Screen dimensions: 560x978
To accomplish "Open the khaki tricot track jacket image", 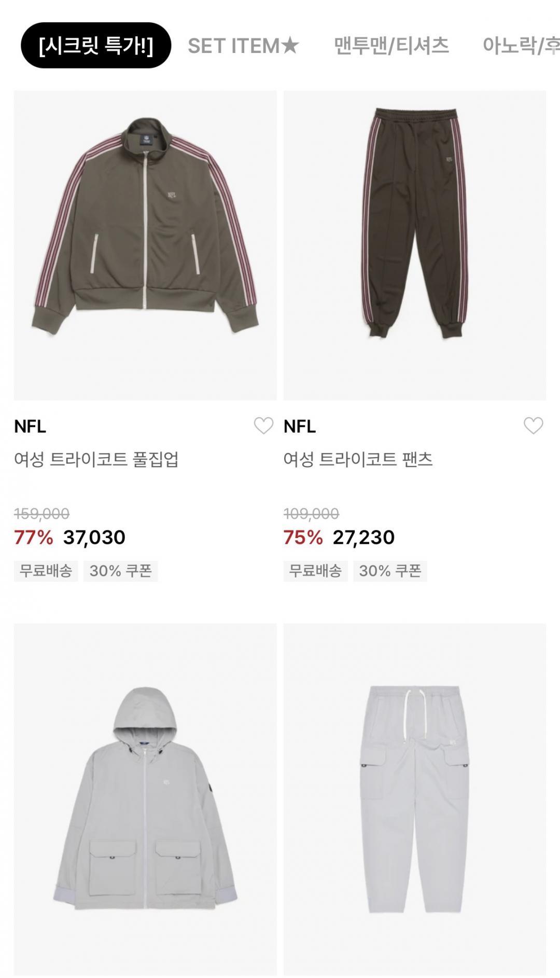I will click(x=145, y=245).
